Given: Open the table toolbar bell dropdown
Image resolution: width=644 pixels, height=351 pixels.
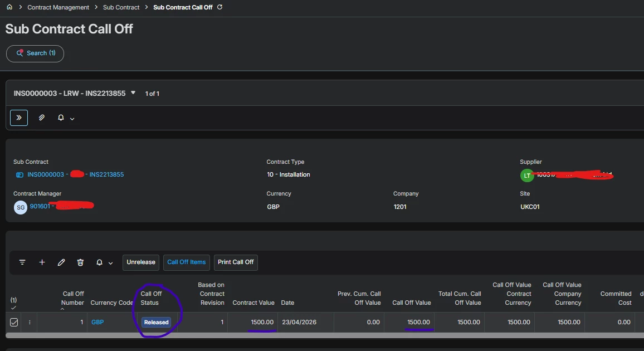Looking at the screenshot, I should pos(104,262).
